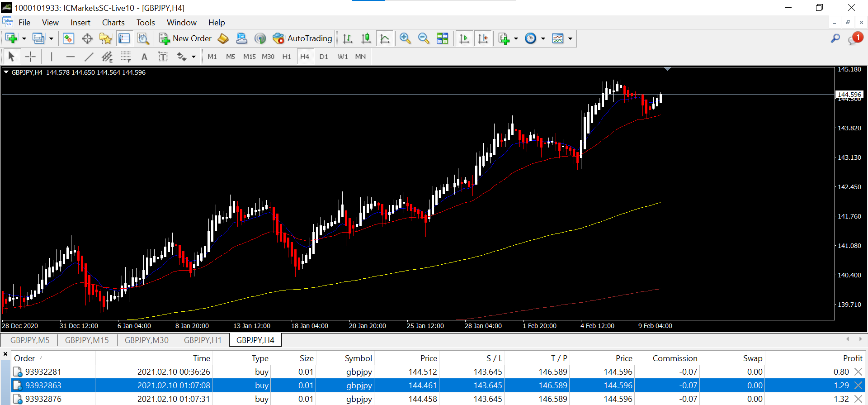Toggle the AutoTrading button
Image resolution: width=868 pixels, height=405 pixels.
pyautogui.click(x=302, y=38)
